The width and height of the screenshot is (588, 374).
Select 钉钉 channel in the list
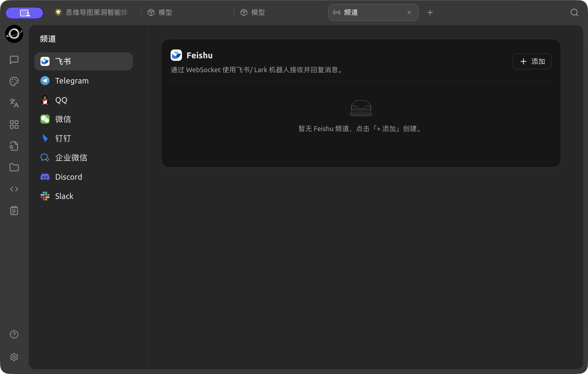[83, 138]
